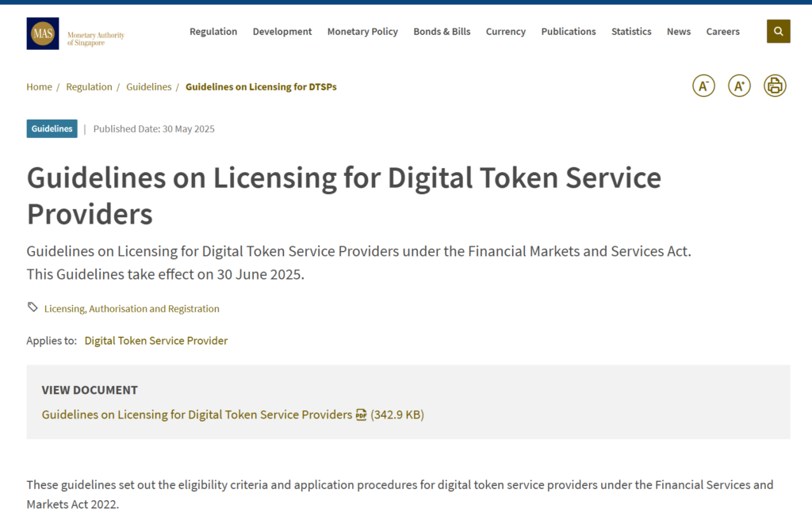812x531 pixels.
Task: Click the current DTSPs breadcrumb
Action: (261, 87)
